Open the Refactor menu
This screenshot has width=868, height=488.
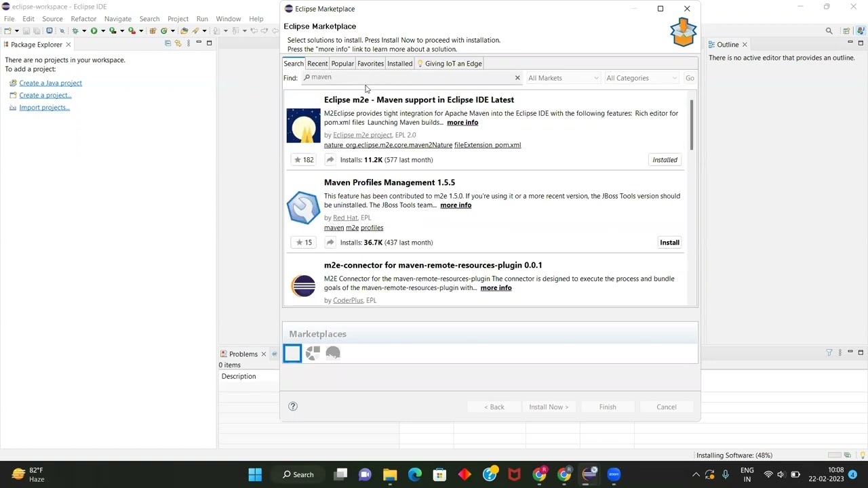click(83, 19)
